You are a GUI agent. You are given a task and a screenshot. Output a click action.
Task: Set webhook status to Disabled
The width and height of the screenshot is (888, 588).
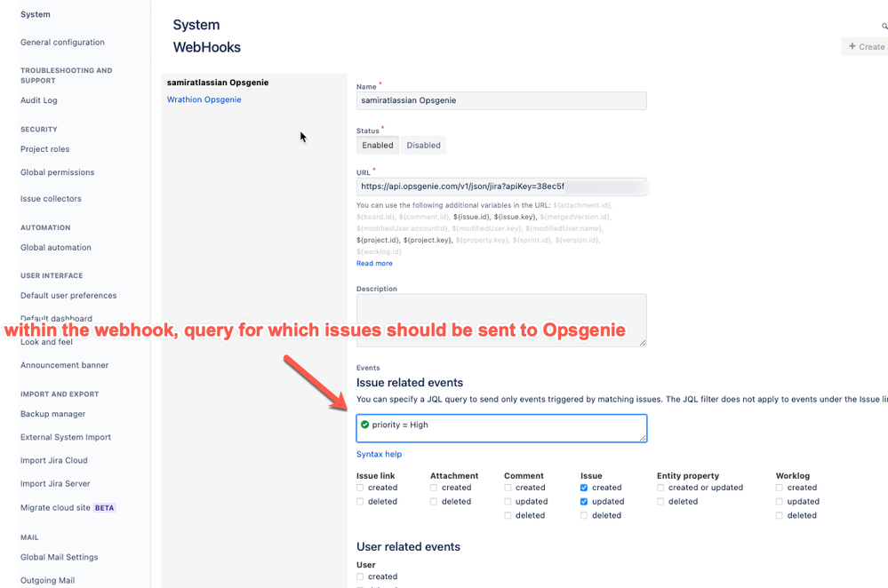[x=423, y=146]
